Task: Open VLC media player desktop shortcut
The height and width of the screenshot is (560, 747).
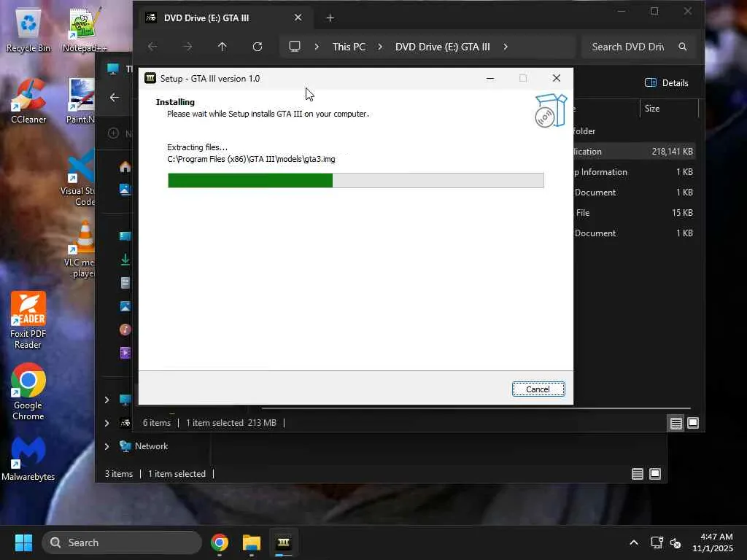Action: point(80,249)
